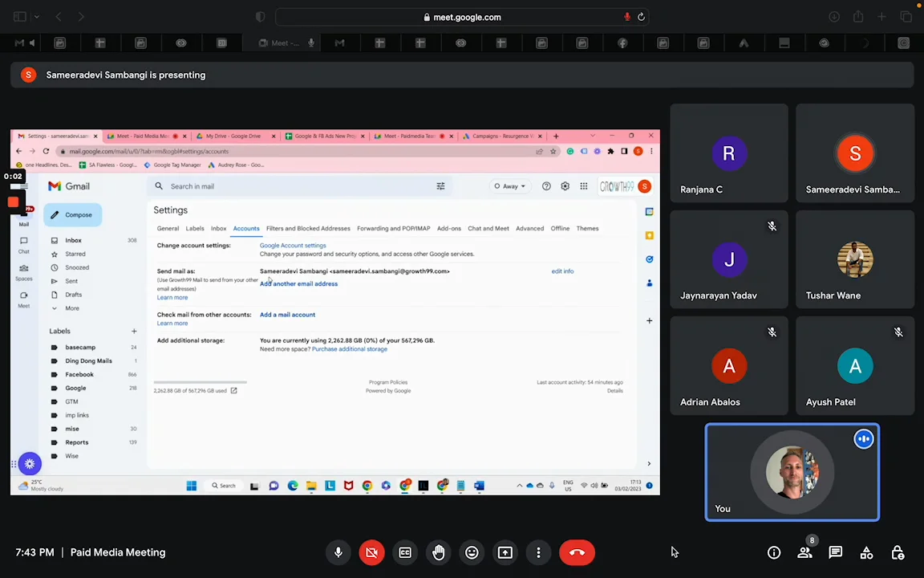Viewport: 924px width, 578px height.
Task: Select Tushar Wane participant tile
Action: coord(855,259)
